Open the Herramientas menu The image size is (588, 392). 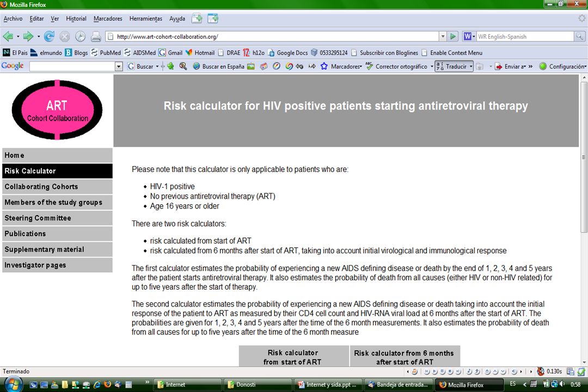coord(146,19)
